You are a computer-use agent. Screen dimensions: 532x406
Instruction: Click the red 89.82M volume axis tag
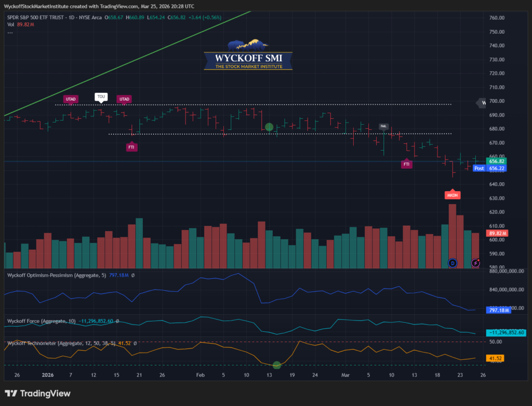(496, 234)
